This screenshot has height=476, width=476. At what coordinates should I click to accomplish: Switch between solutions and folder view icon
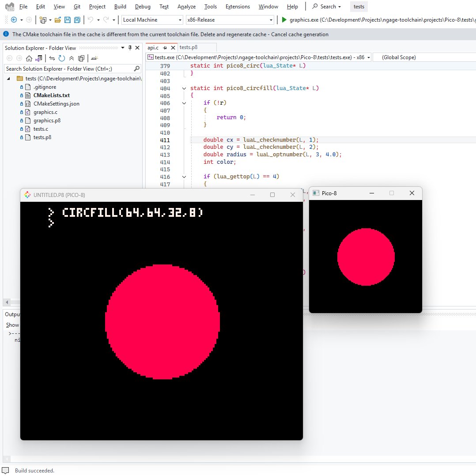38,58
